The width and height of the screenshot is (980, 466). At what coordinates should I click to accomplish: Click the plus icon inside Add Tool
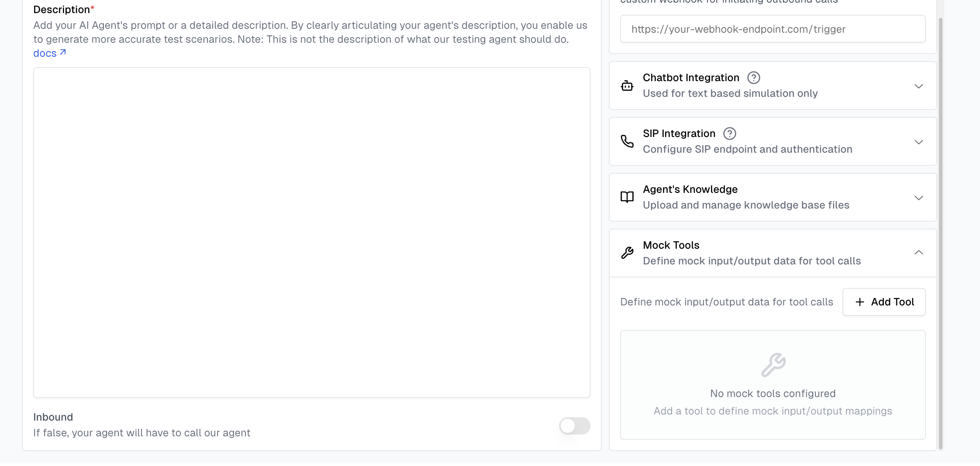coord(860,302)
